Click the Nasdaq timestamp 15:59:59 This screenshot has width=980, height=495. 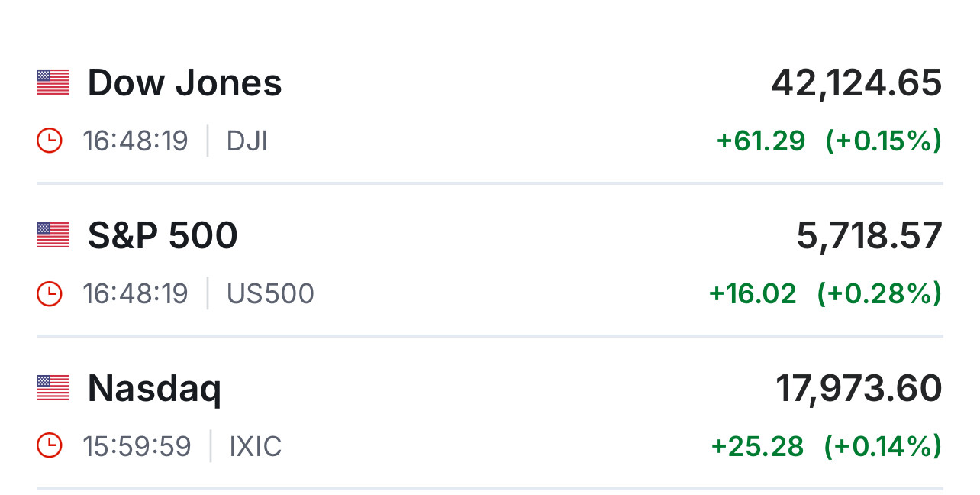(x=137, y=447)
